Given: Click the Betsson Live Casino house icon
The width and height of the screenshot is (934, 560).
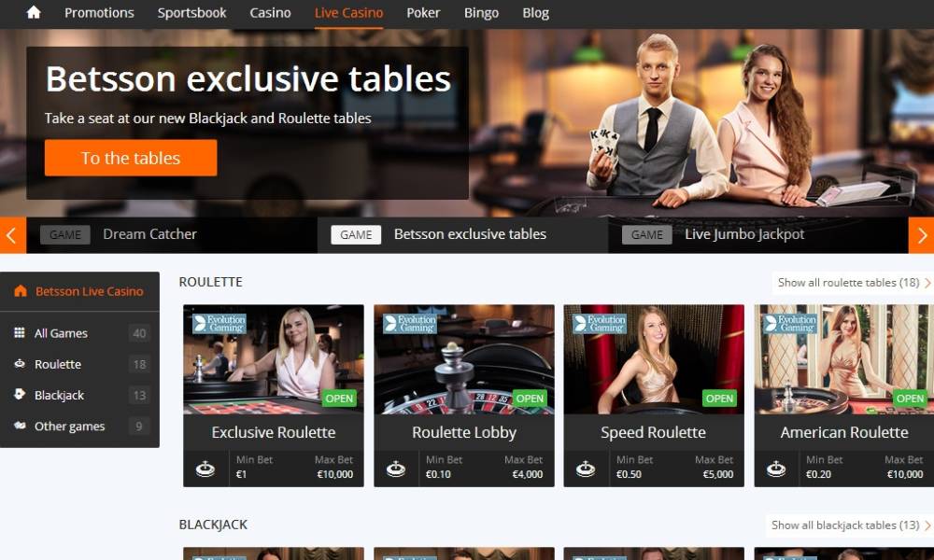Looking at the screenshot, I should tap(21, 291).
